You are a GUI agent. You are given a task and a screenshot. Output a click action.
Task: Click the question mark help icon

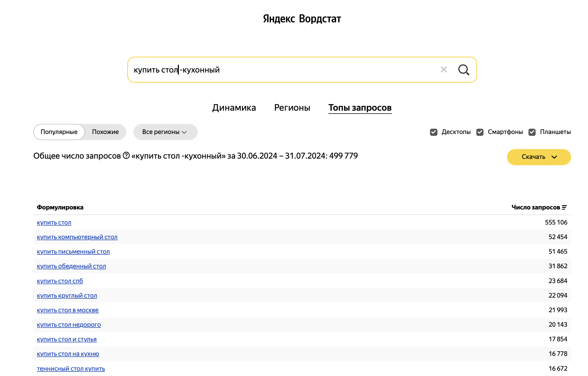coord(126,155)
